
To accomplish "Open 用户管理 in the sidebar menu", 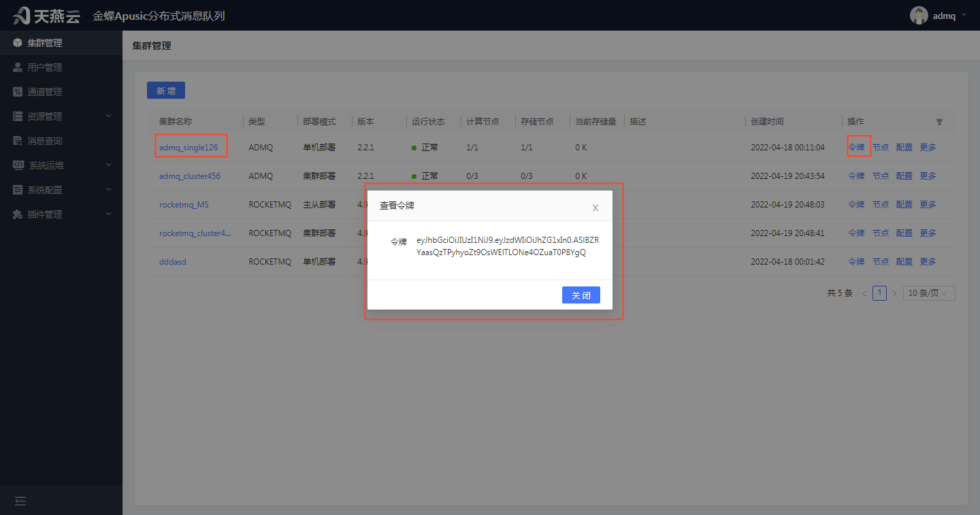I will [x=61, y=67].
